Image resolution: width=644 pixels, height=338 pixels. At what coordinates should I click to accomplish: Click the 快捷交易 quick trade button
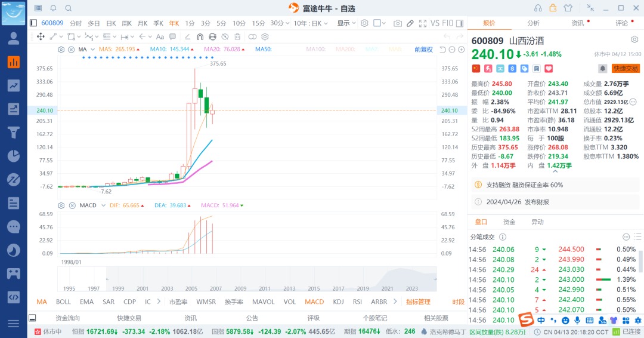pyautogui.click(x=626, y=69)
